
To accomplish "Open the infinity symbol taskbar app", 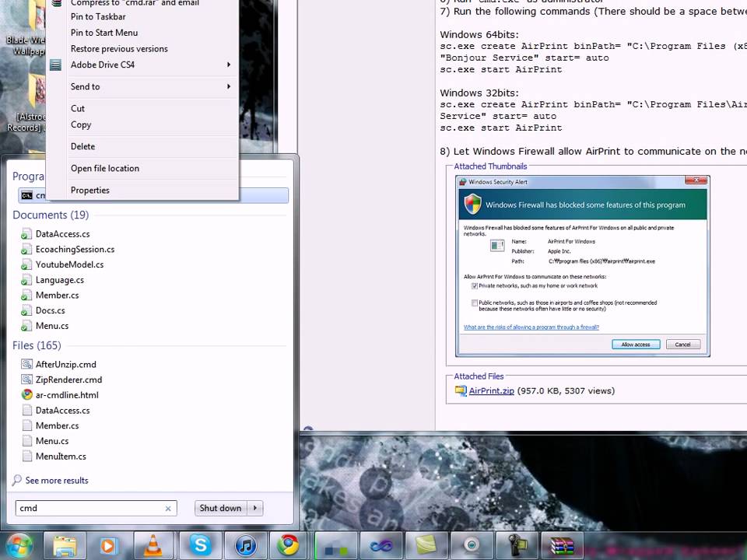I will (381, 545).
